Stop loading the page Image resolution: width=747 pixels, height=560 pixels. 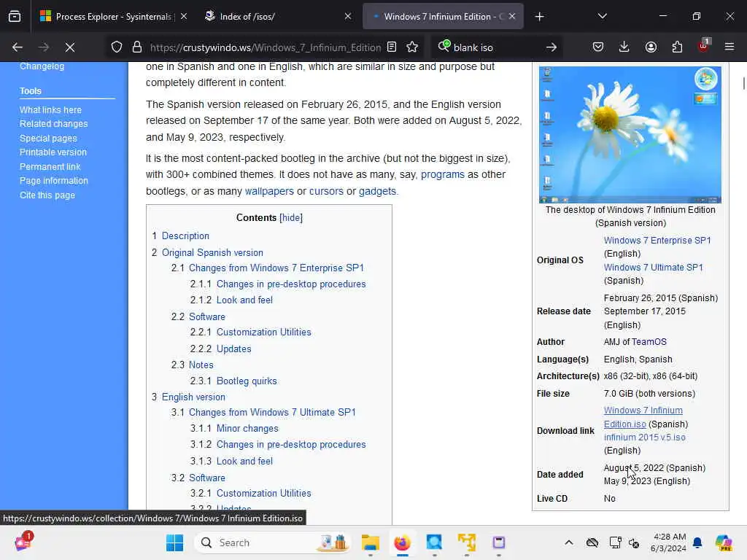(x=70, y=47)
